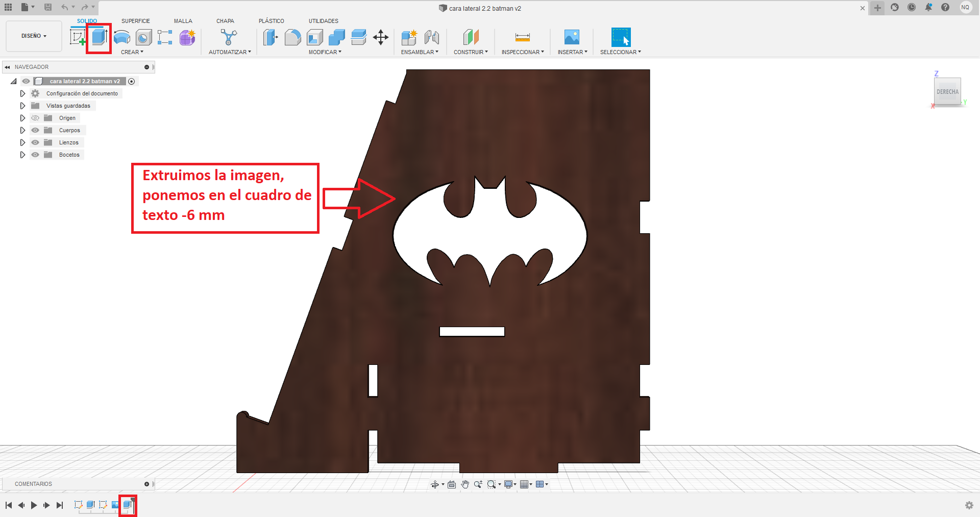Image resolution: width=980 pixels, height=517 pixels.
Task: Expand Configuración del documento
Action: pos(22,93)
